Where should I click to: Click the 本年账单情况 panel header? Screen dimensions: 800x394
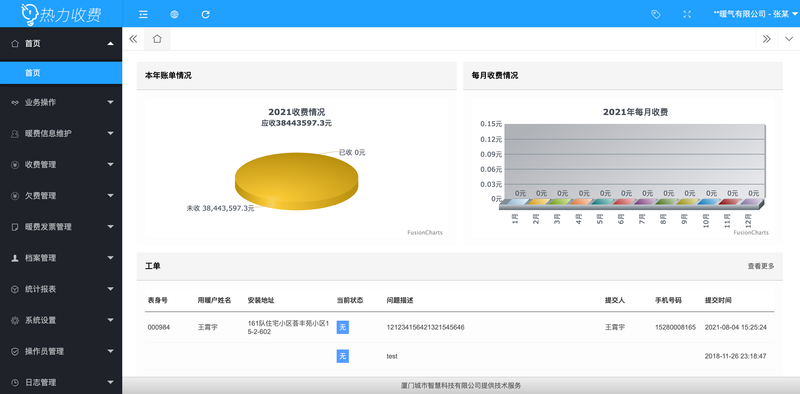296,76
